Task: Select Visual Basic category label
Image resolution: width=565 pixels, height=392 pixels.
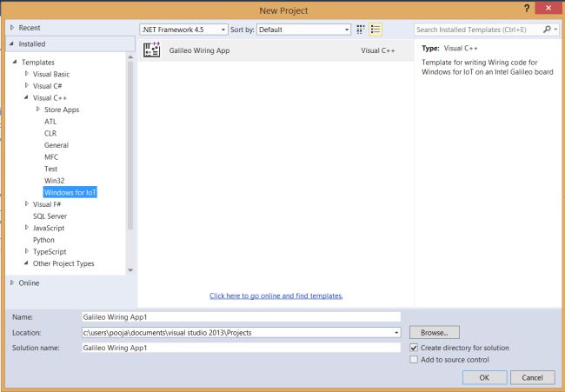Action: tap(51, 74)
